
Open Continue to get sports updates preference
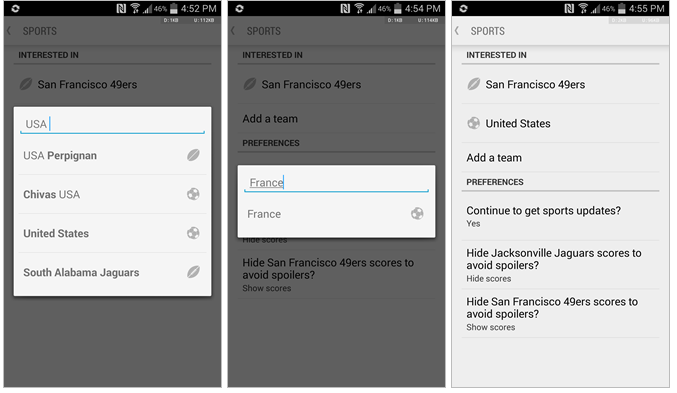click(560, 216)
